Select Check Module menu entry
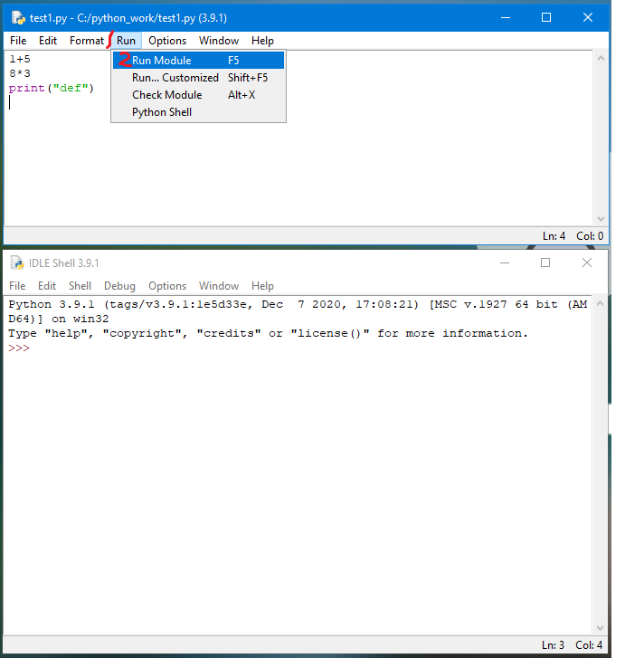The image size is (644, 658). [x=166, y=95]
